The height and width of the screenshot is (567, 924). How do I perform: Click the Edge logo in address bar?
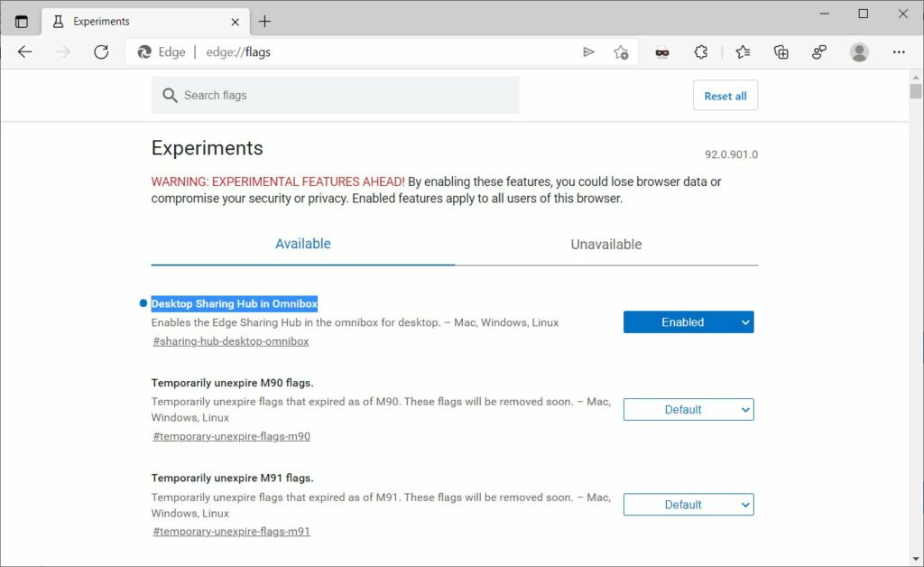pos(144,51)
